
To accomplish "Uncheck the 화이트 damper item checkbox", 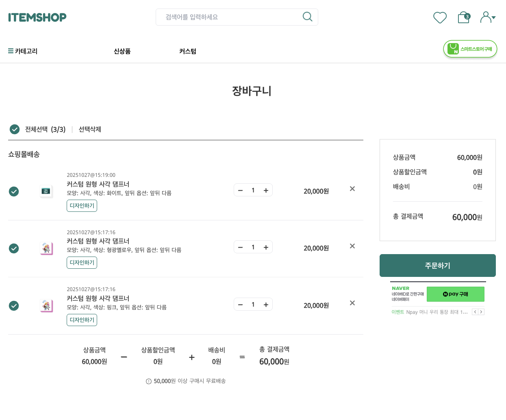I will click(14, 191).
